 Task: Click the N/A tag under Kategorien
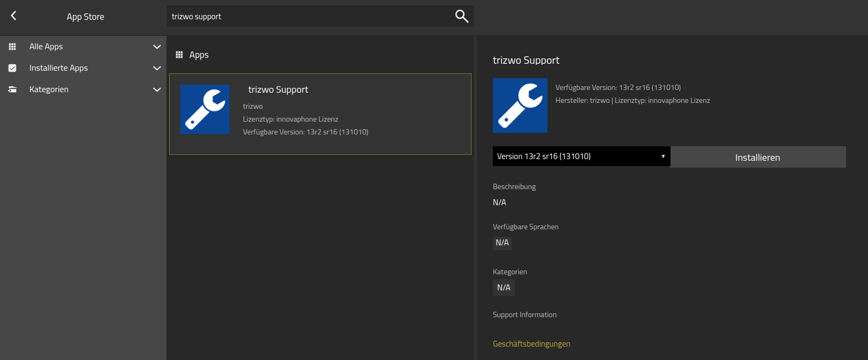[x=504, y=288]
